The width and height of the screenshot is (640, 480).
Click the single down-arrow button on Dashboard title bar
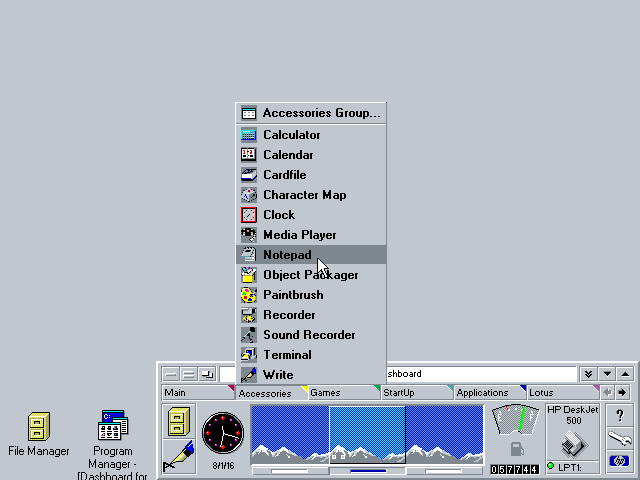(607, 374)
